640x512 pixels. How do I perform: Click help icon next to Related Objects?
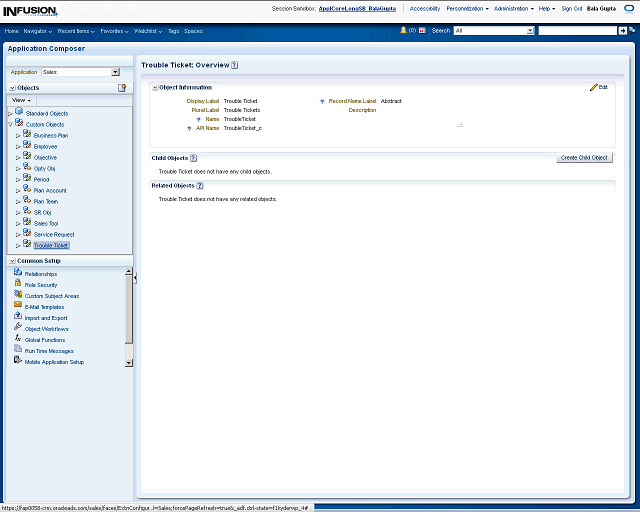[199, 186]
